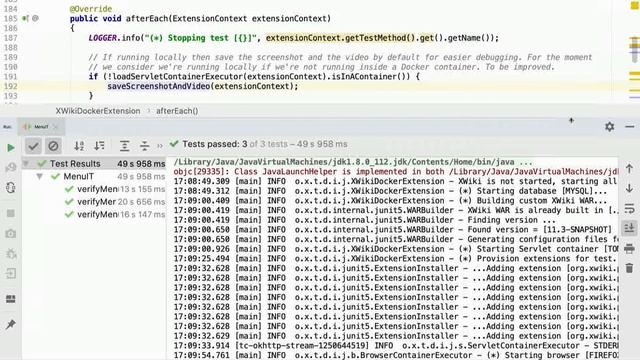Show more test toolbar actions chevrons
The image size is (640, 360).
pyautogui.click(x=160, y=146)
